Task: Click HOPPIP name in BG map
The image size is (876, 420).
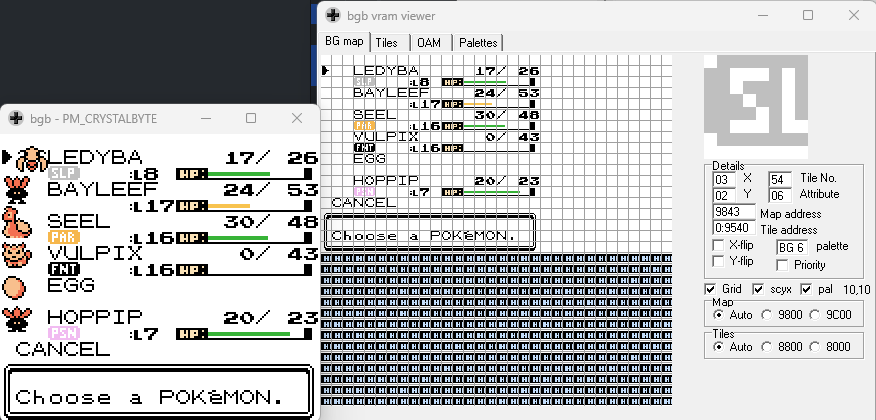Action: click(385, 180)
